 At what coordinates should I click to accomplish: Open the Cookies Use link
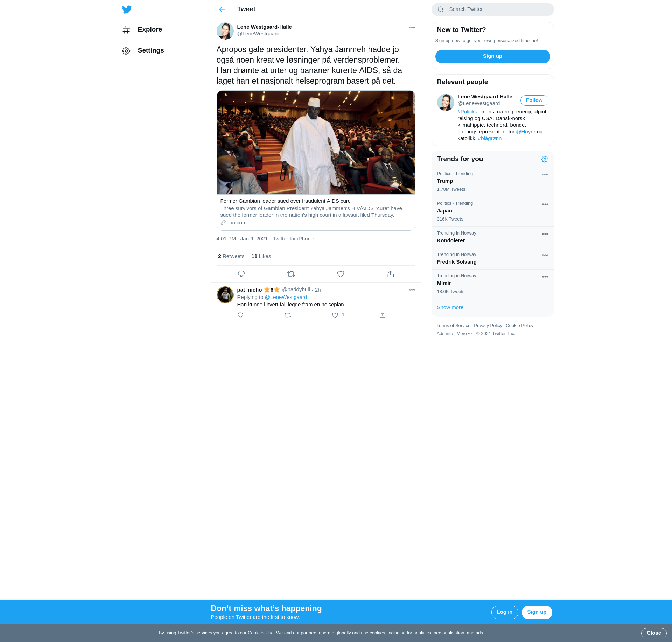click(x=260, y=633)
